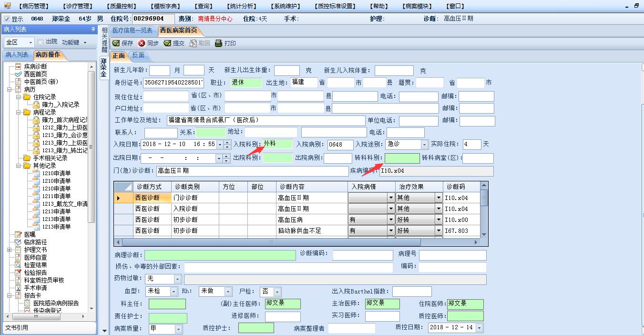Viewport: 644px width, 335px height.
Task: Open 检查结果 exam results item
Action: click(x=36, y=265)
